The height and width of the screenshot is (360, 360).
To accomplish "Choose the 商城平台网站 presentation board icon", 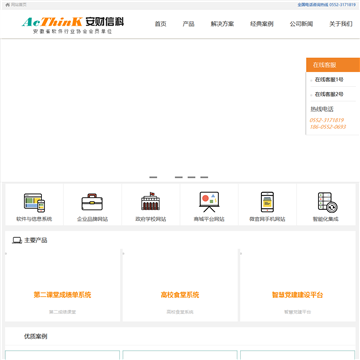I will (x=209, y=202).
